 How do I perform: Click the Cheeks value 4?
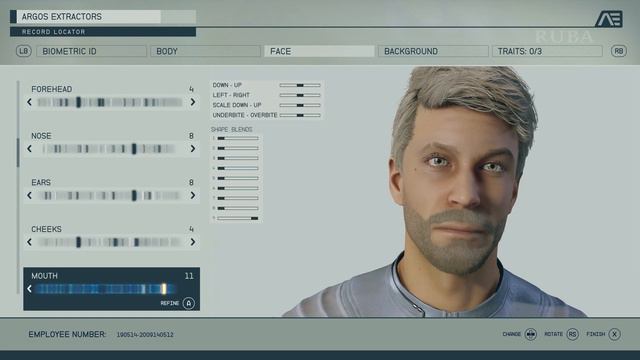click(191, 229)
